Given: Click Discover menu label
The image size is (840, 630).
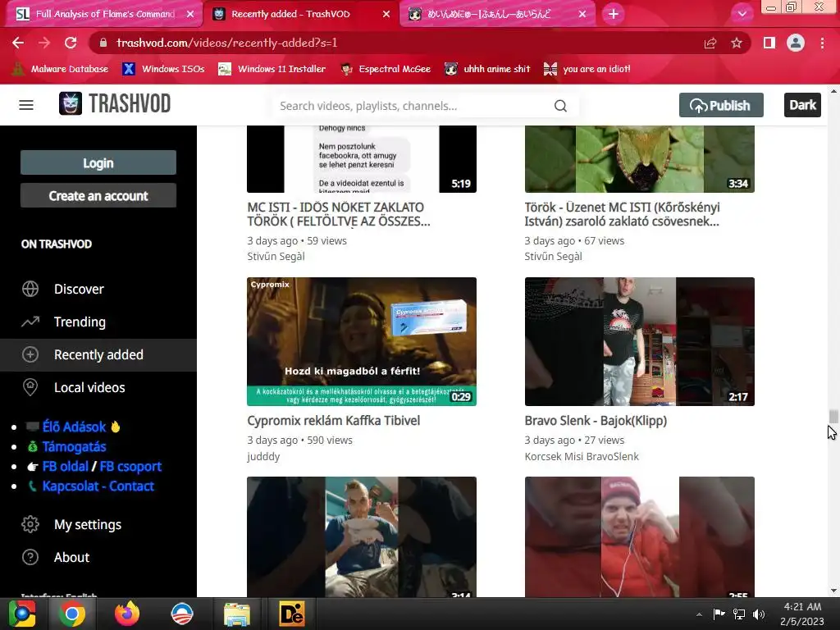Looking at the screenshot, I should pos(79,290).
